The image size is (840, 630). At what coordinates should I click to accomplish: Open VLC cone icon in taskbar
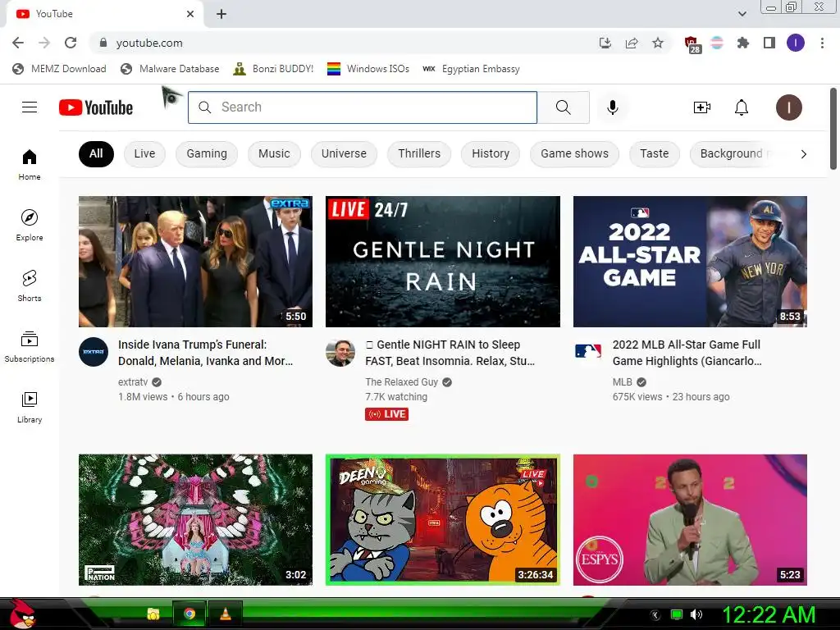tap(226, 614)
